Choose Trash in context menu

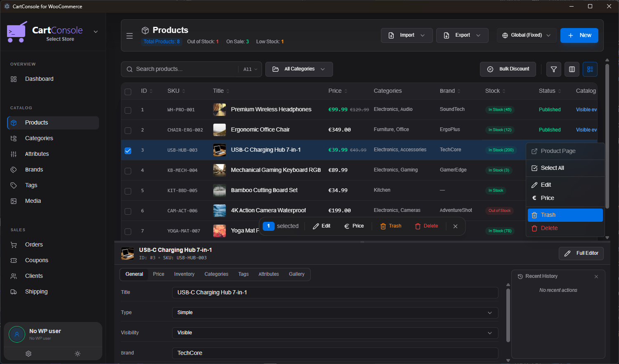[x=565, y=215]
